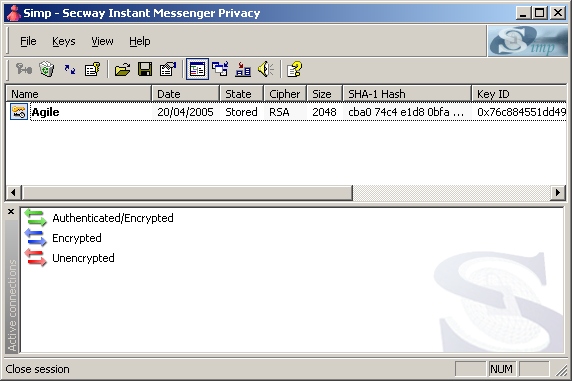Click the Unencrypted legend label
This screenshot has height=381, width=572.
click(x=83, y=258)
